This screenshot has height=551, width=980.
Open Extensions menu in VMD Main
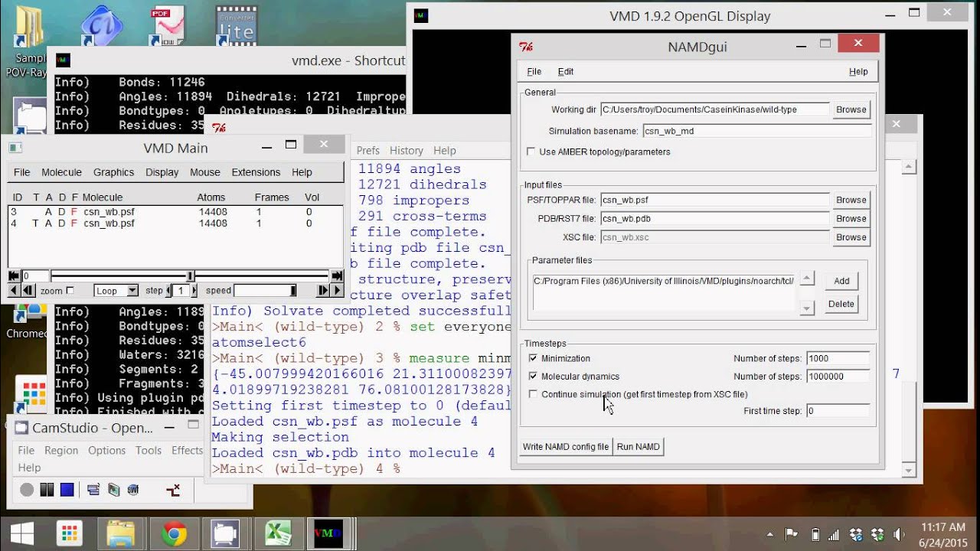[256, 172]
